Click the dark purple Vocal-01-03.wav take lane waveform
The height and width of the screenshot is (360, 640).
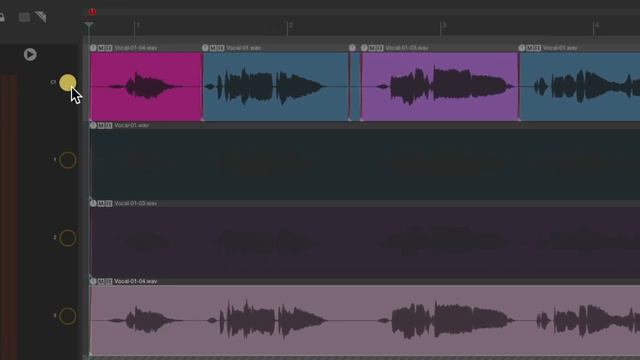click(365, 242)
